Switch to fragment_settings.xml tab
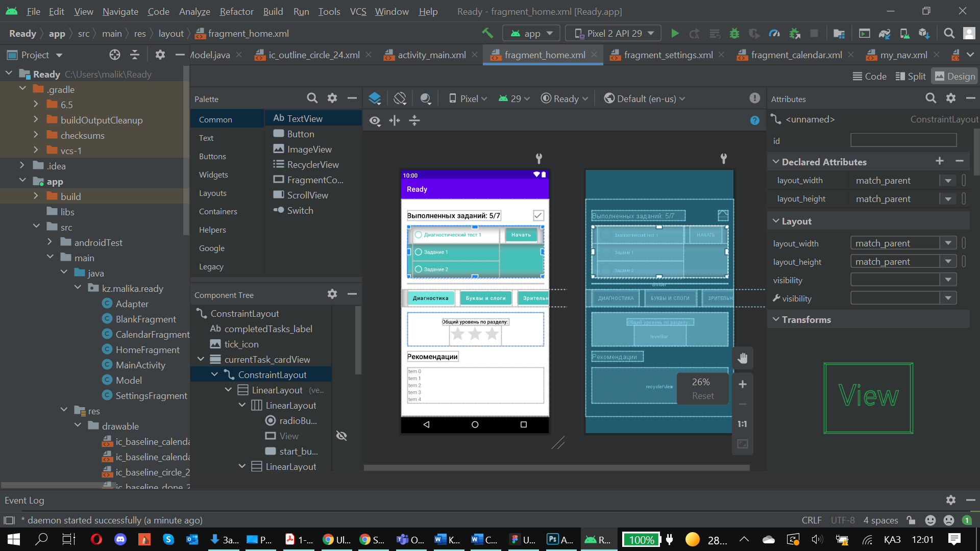 pos(668,55)
